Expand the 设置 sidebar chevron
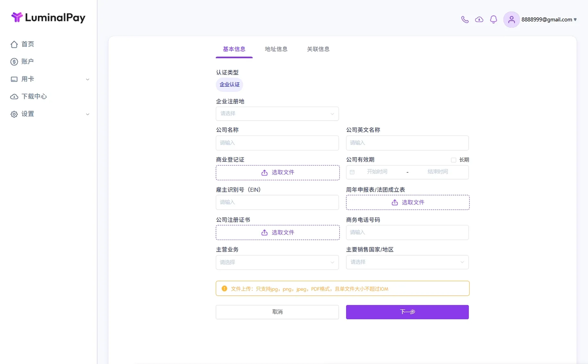Image resolution: width=588 pixels, height=364 pixels. 87,114
